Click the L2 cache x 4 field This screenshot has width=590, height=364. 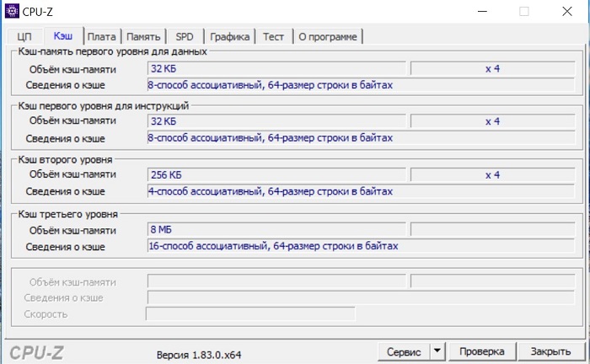click(492, 175)
